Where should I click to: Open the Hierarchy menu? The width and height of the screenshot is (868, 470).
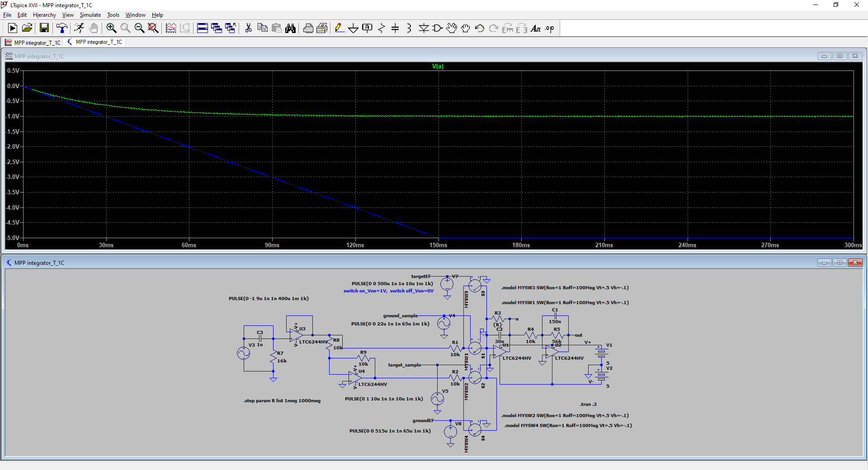pos(44,15)
